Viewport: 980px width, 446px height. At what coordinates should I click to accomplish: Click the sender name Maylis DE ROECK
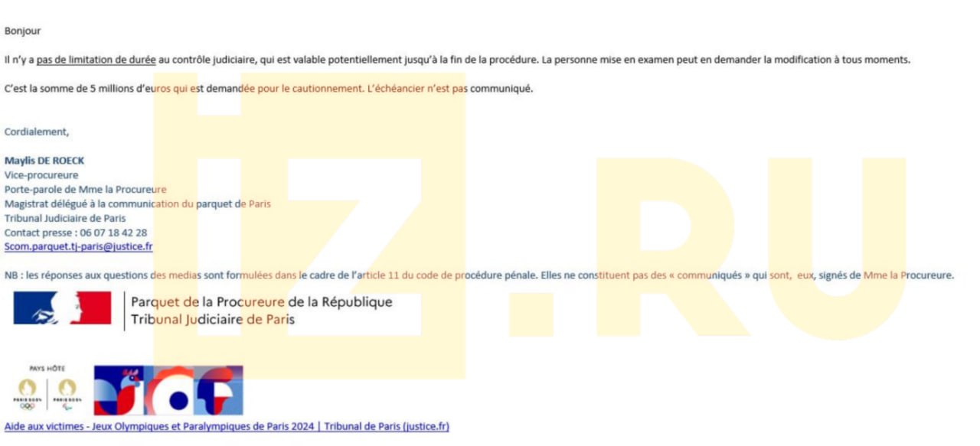click(44, 161)
